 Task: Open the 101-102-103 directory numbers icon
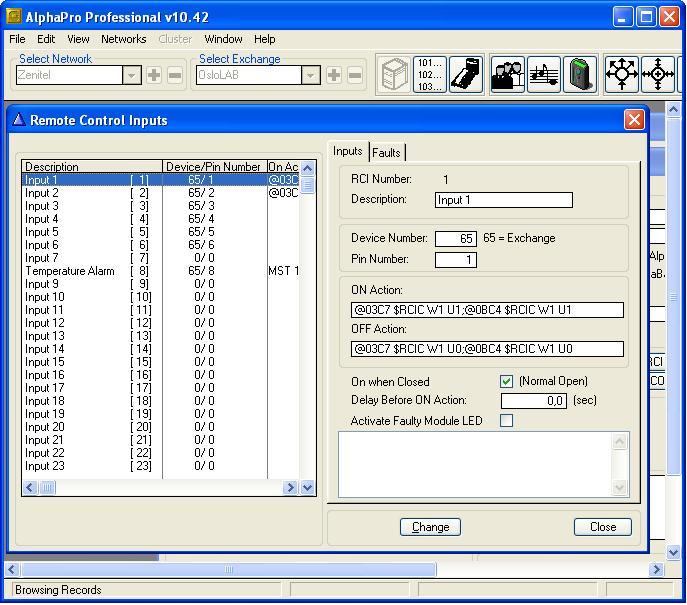pos(430,75)
